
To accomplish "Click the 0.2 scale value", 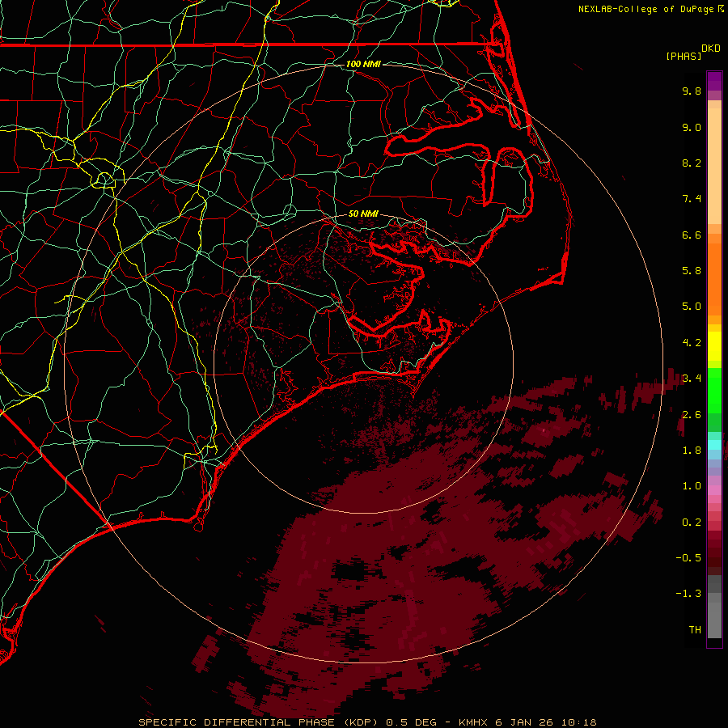I will click(x=692, y=523).
